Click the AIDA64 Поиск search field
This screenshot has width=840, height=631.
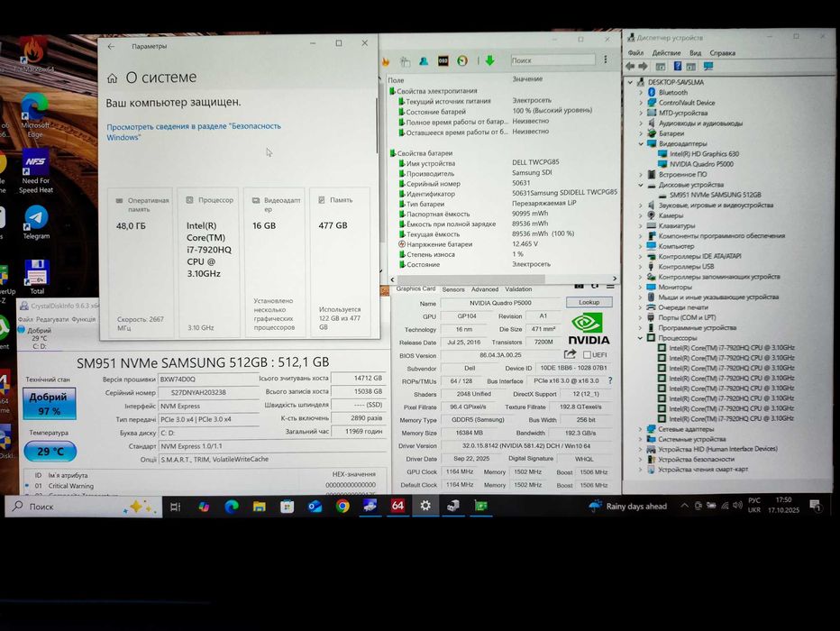click(x=552, y=60)
